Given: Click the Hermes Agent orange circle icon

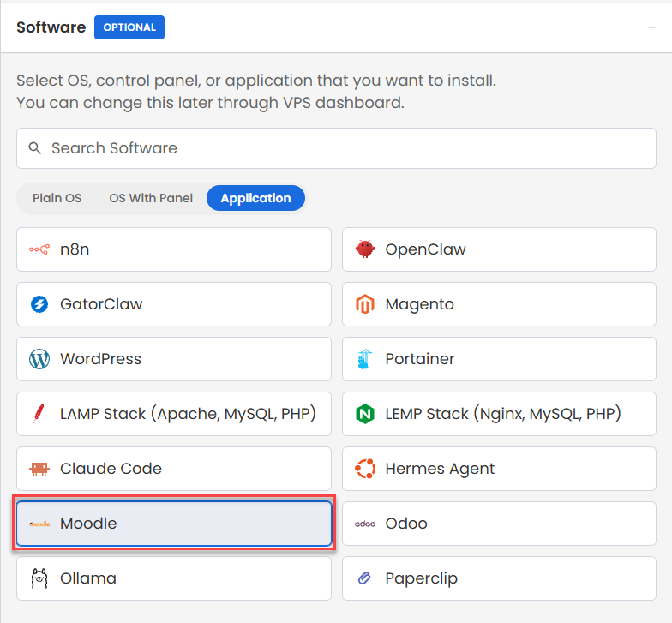Looking at the screenshot, I should 365,469.
